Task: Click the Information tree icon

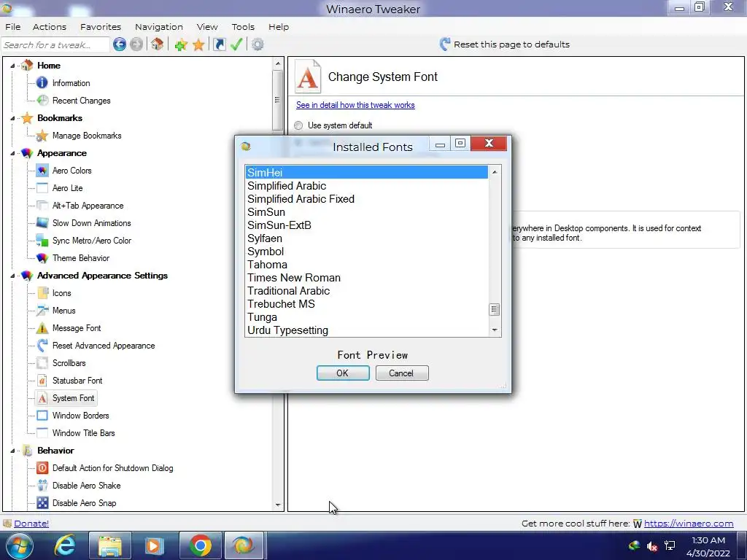Action: click(x=42, y=83)
